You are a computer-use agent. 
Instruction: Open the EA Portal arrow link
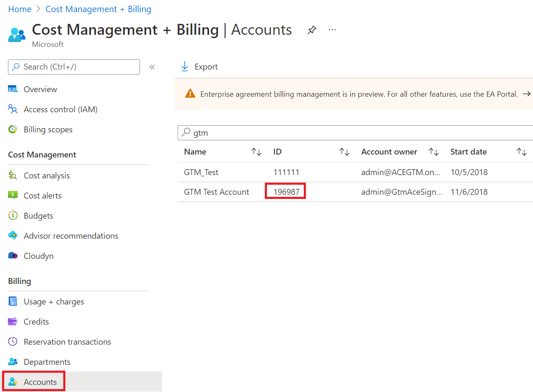pos(527,94)
